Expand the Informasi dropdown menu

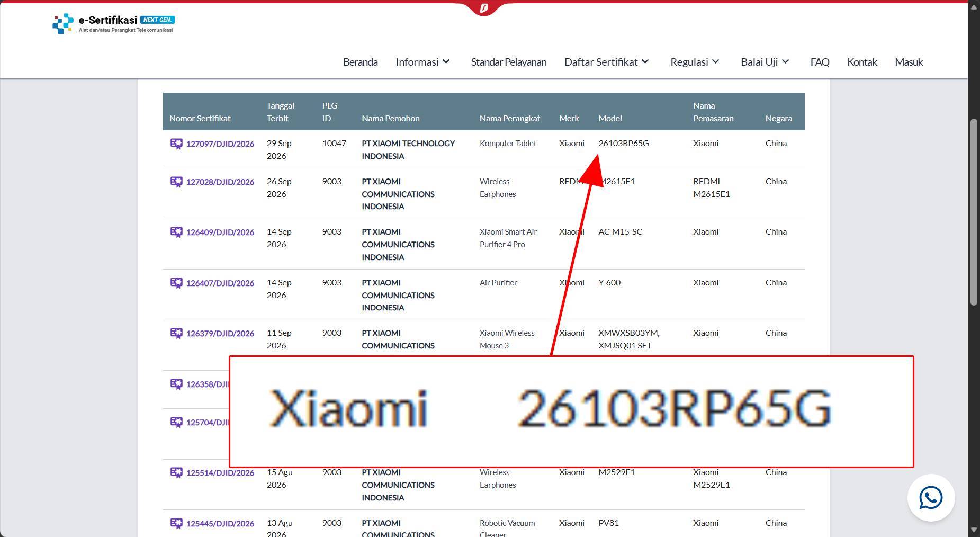(x=423, y=62)
